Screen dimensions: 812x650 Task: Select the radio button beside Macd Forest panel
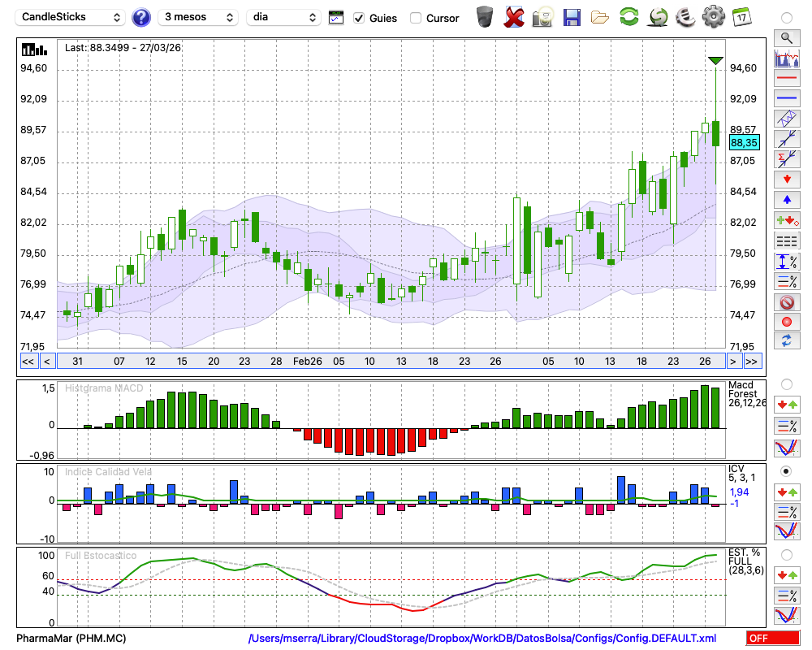(786, 383)
